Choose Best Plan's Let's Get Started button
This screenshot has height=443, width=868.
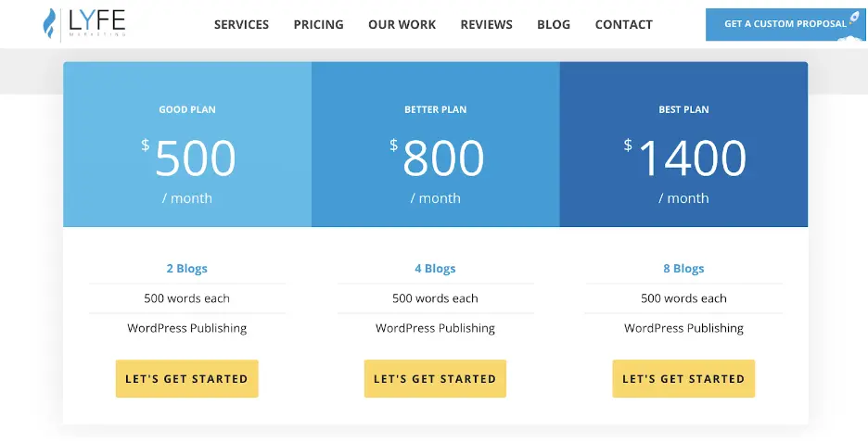tap(683, 379)
